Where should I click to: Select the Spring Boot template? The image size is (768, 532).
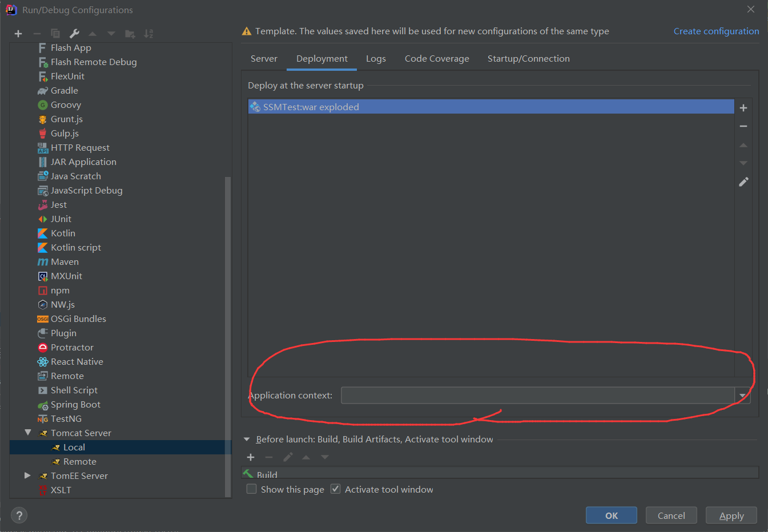(x=75, y=405)
